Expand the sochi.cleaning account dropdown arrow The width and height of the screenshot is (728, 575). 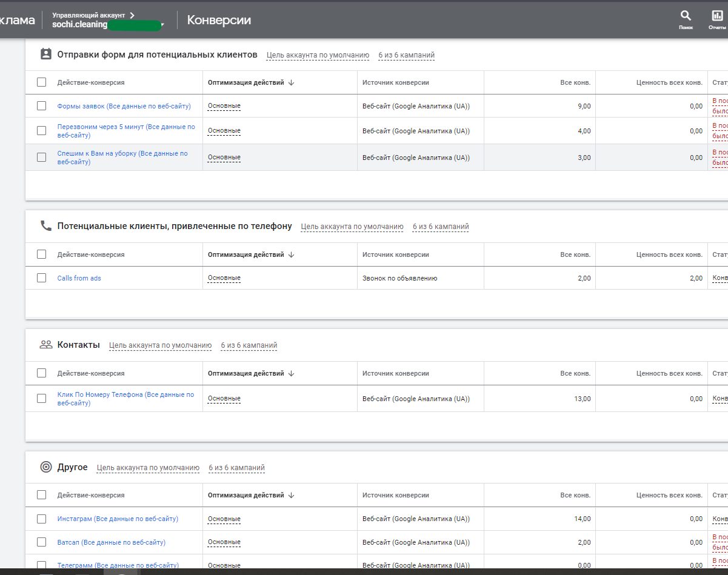point(162,25)
